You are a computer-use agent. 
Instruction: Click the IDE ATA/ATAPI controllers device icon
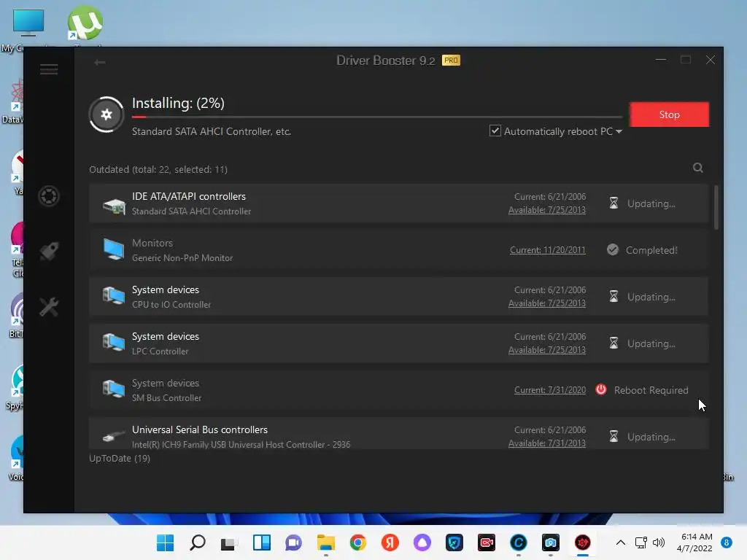click(114, 206)
